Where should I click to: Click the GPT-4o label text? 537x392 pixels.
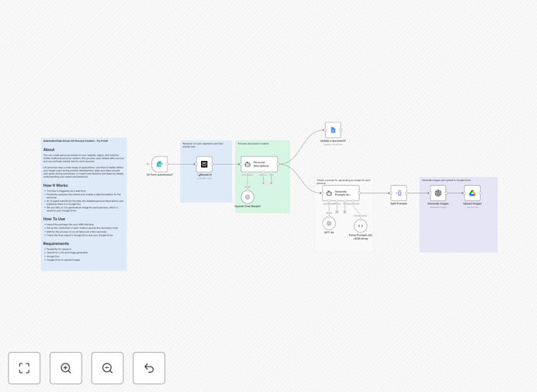(329, 233)
